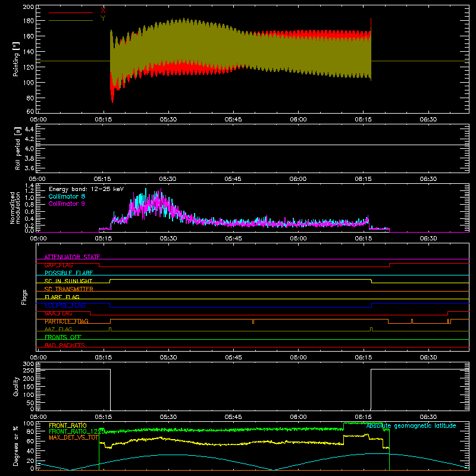476x476 pixels.
Task: Click the 05:30 label under Pointing plot
Action: [168, 120]
